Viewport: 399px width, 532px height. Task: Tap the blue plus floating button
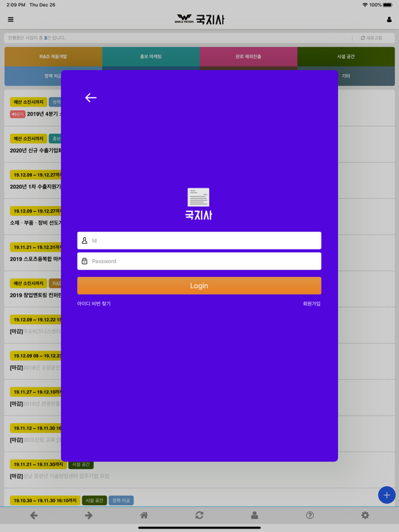pyautogui.click(x=387, y=495)
